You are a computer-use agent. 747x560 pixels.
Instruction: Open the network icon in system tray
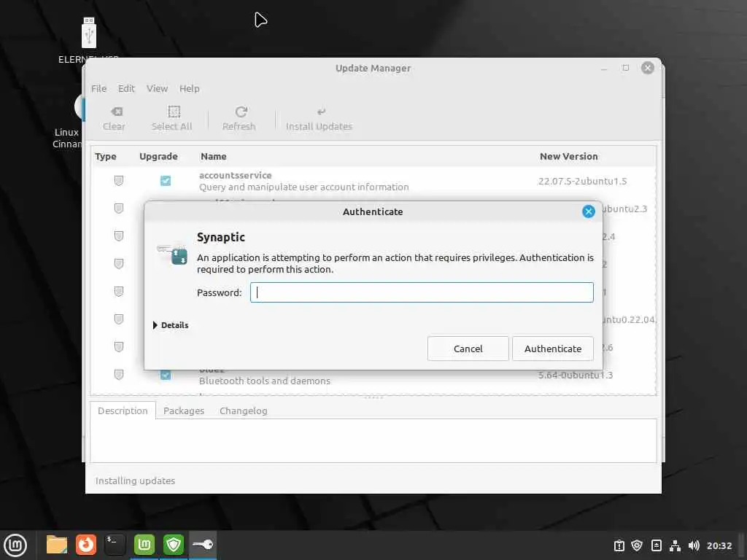[x=675, y=545]
